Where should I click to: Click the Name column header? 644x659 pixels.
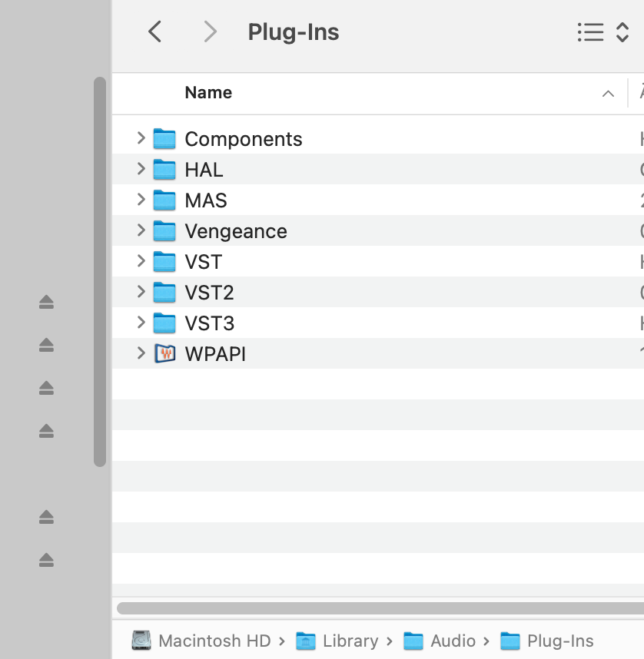208,92
